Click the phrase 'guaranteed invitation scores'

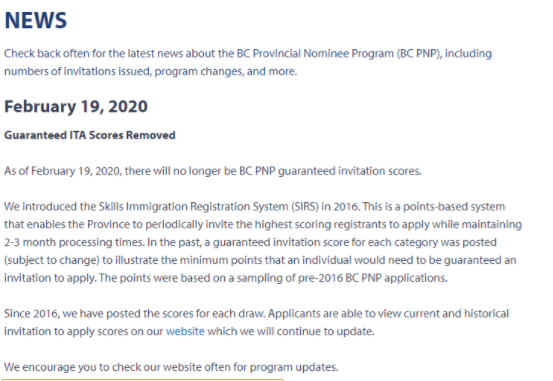pyautogui.click(x=350, y=171)
